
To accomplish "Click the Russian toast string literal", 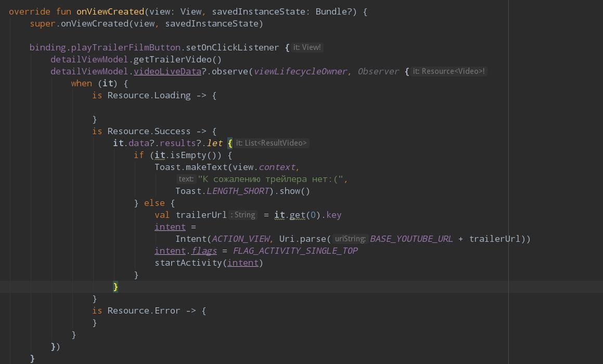I will click(271, 179).
